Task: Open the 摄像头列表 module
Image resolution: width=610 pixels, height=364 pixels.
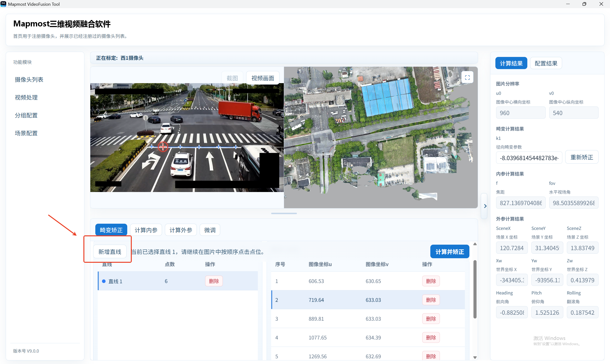Action: (29, 80)
